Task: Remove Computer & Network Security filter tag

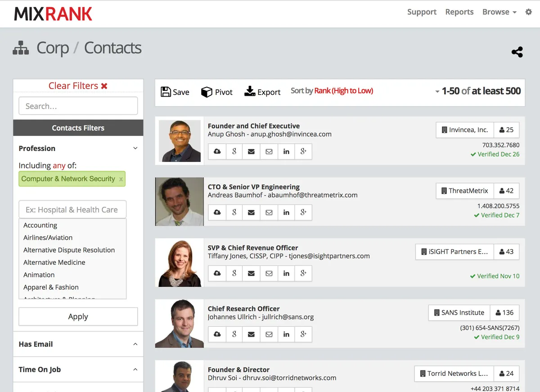Action: pos(121,179)
